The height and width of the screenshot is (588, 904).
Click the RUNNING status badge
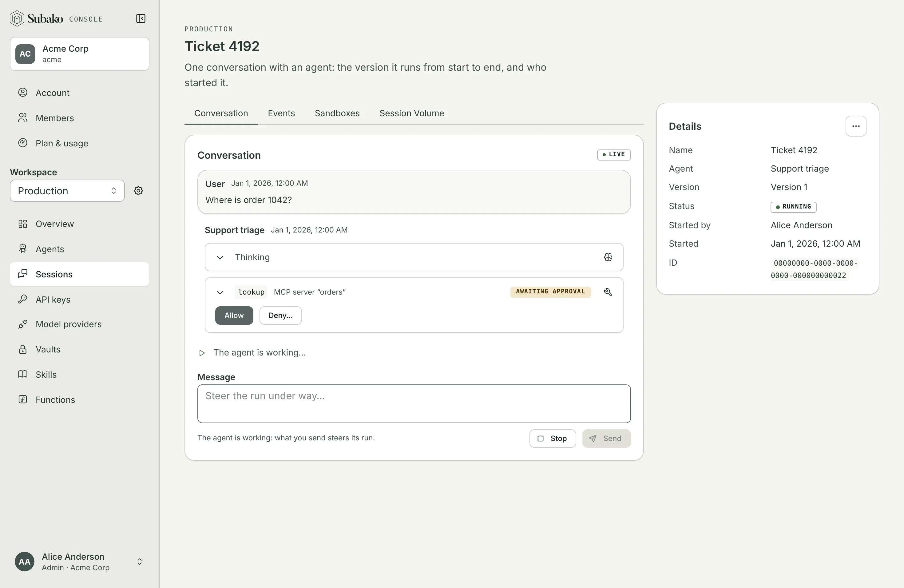point(793,207)
